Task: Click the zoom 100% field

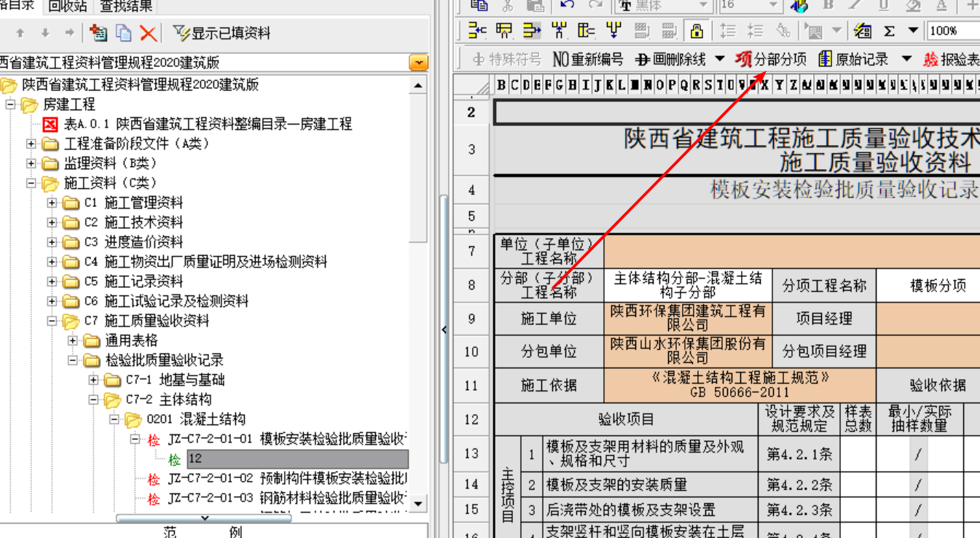Action: point(953,31)
